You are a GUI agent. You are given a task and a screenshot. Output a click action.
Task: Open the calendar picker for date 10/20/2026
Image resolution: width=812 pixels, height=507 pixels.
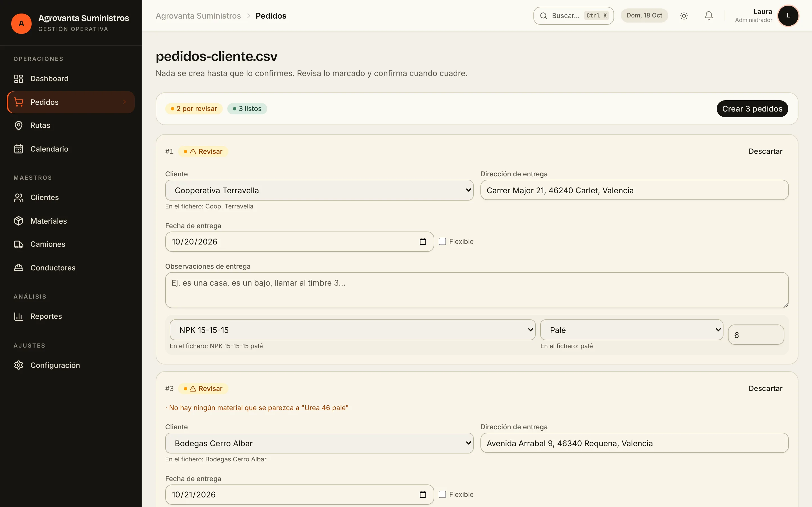pyautogui.click(x=423, y=241)
